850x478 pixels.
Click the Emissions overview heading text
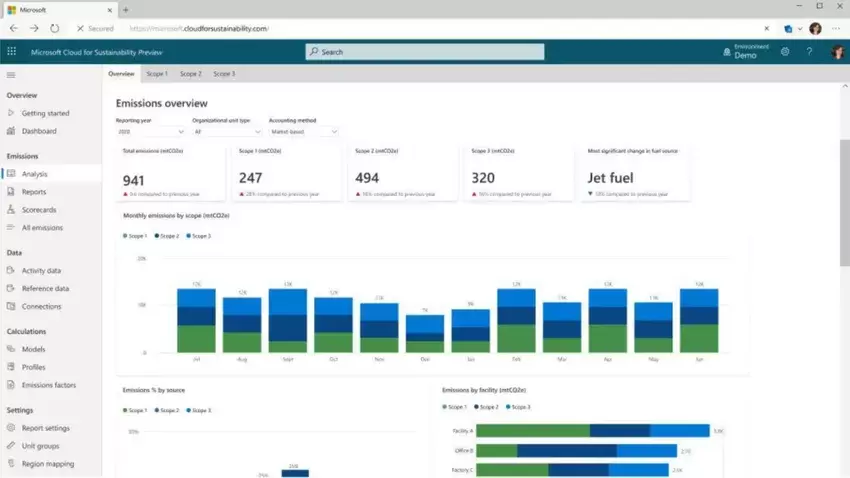162,103
